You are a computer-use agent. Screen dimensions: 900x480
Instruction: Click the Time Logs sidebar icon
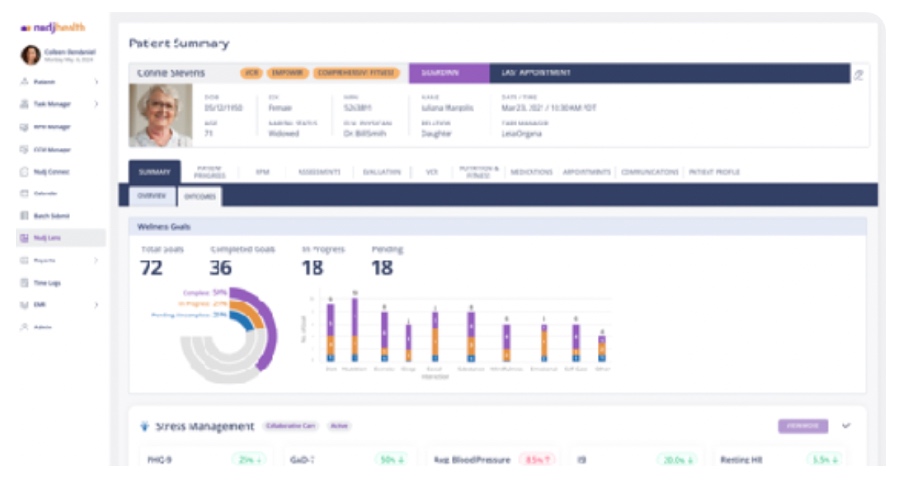[x=23, y=283]
